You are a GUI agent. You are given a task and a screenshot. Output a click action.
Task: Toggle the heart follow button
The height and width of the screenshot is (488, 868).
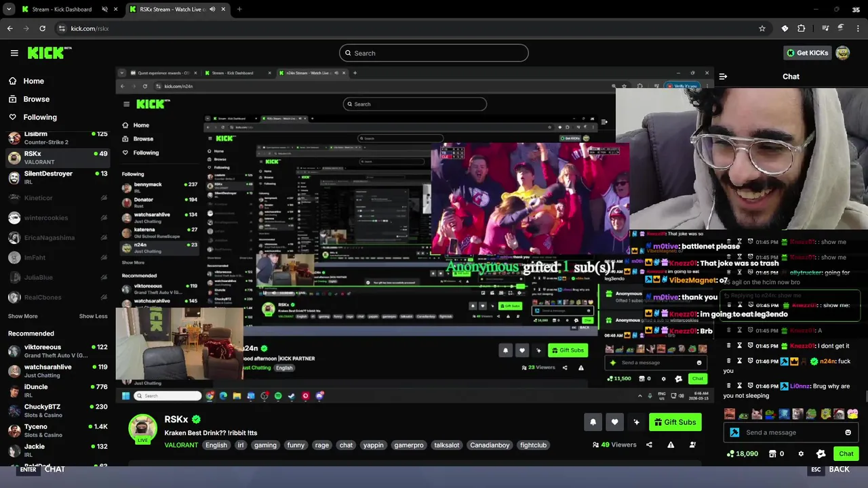pyautogui.click(x=614, y=422)
